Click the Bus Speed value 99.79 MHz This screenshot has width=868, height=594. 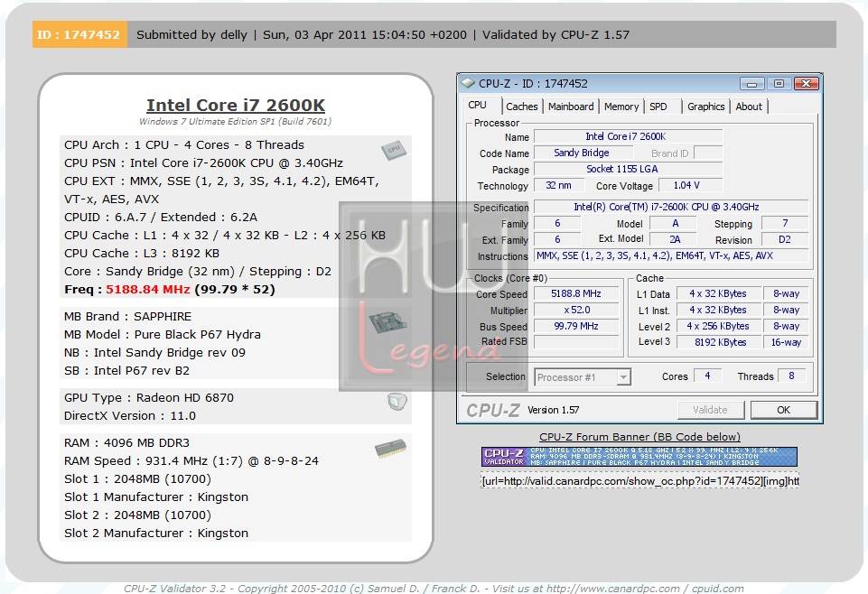click(x=576, y=326)
